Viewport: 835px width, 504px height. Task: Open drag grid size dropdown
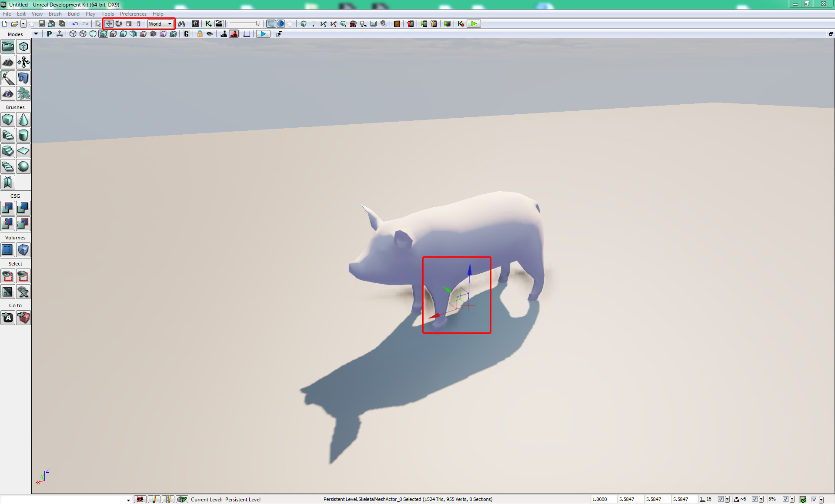pos(727,499)
